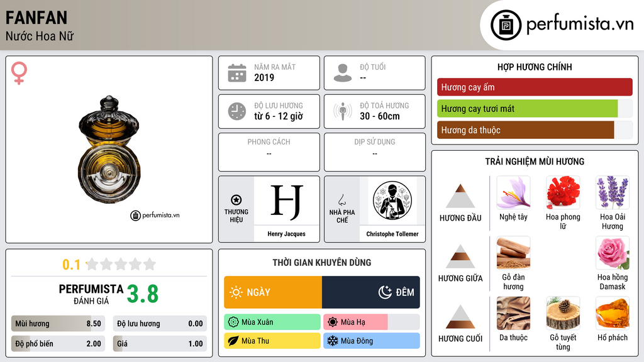
Task: Click the 30 - 60cm sillage value
Action: pos(380,116)
